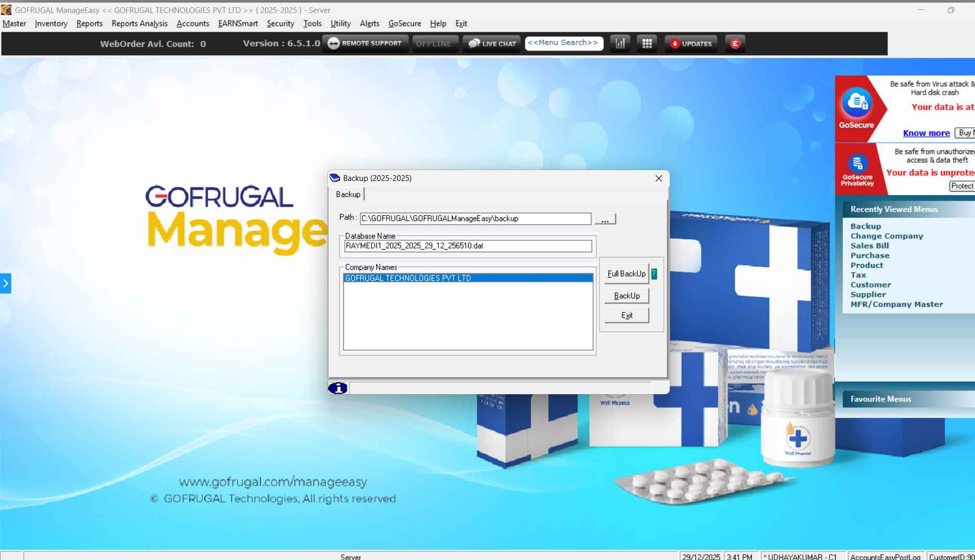Click the GoSecure cloud icon
Screen dimensions: 975x560
coord(856,103)
